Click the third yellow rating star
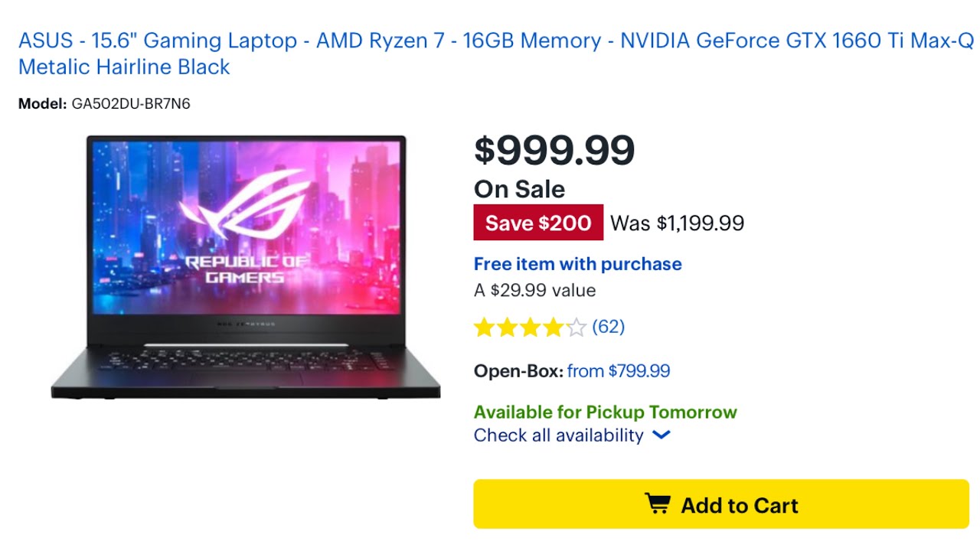980x551 pixels. 530,328
